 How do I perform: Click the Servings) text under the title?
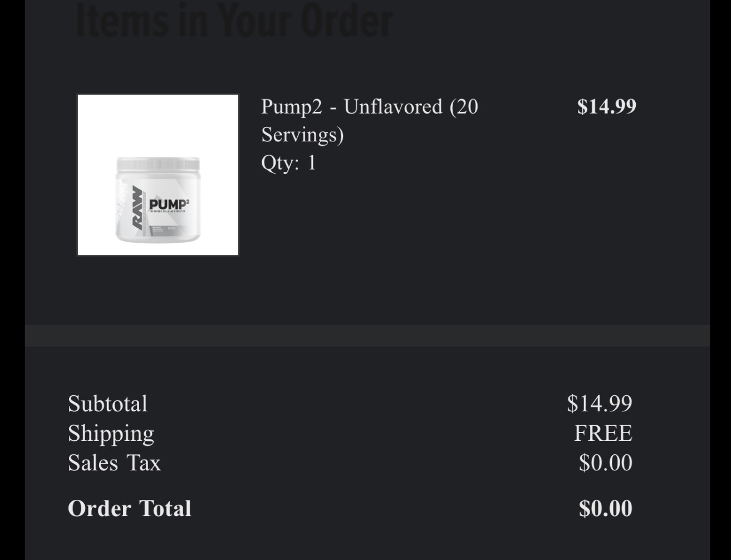tap(302, 135)
